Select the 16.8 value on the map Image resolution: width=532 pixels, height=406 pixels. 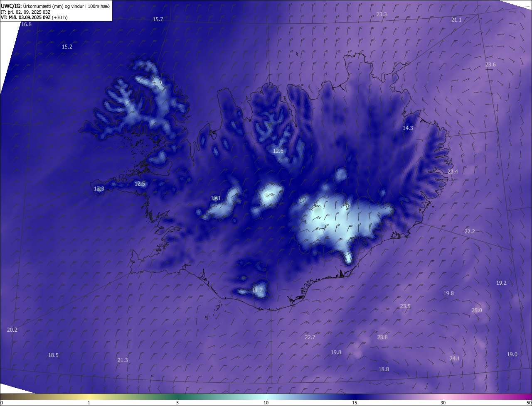click(x=26, y=24)
